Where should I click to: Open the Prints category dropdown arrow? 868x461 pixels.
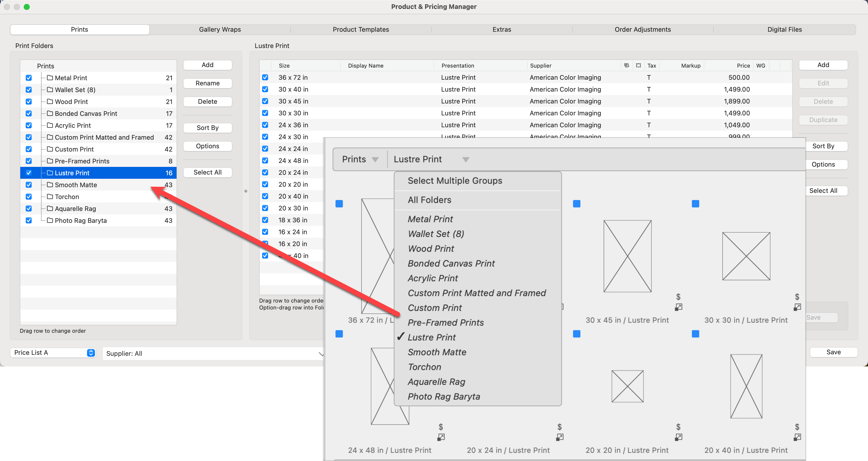pos(375,159)
